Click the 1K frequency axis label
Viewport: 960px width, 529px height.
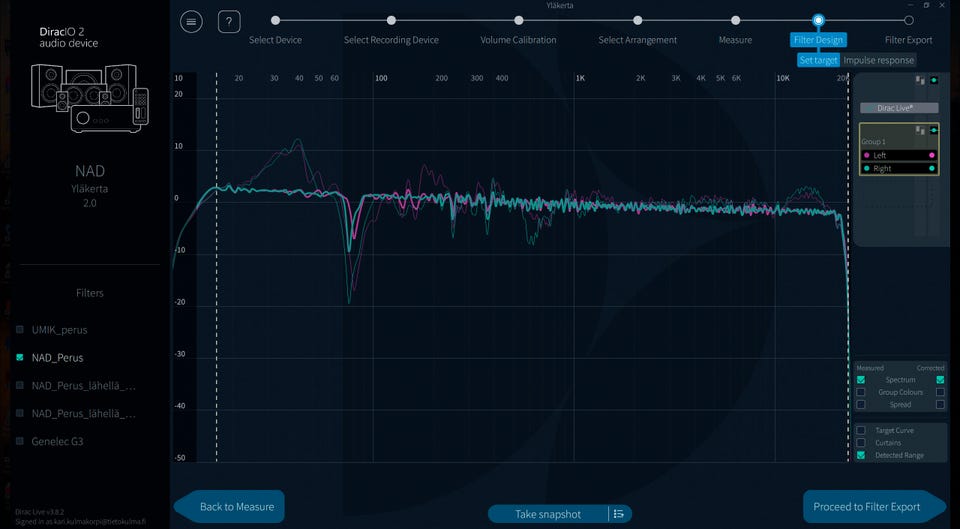pos(580,78)
